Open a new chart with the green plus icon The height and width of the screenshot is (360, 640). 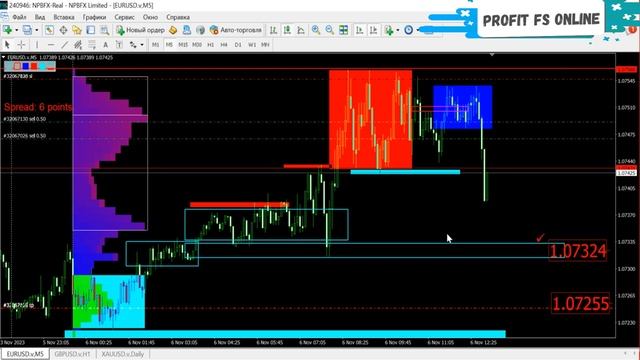pos(7,30)
